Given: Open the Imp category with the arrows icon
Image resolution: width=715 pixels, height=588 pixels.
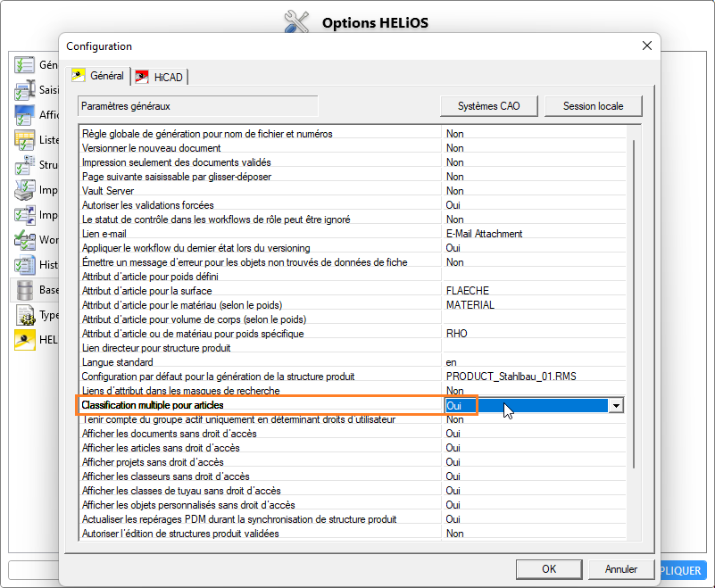Looking at the screenshot, I should [x=36, y=215].
